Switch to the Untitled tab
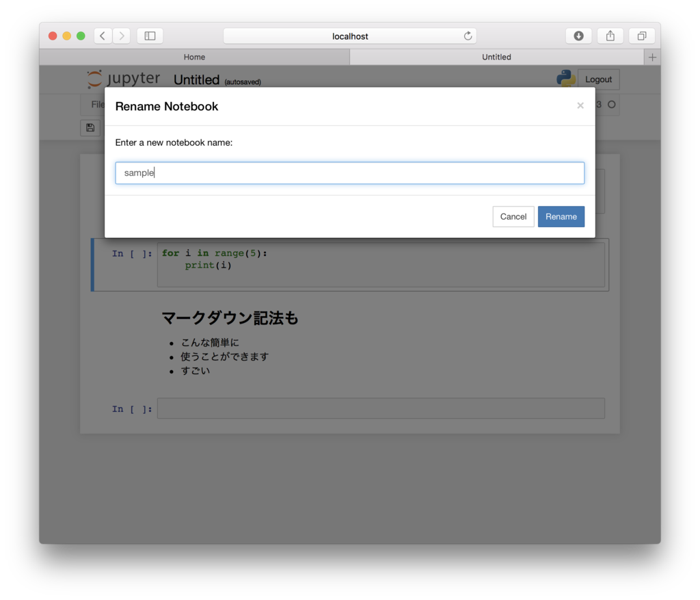The image size is (700, 600). [496, 57]
